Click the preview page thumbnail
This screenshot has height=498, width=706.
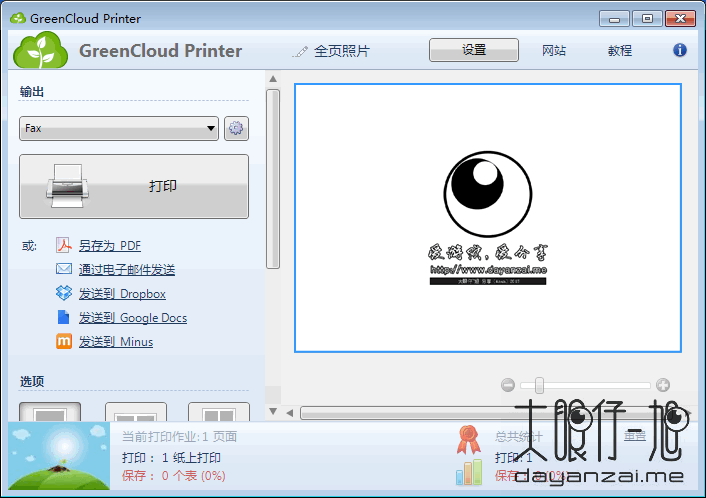coord(488,218)
